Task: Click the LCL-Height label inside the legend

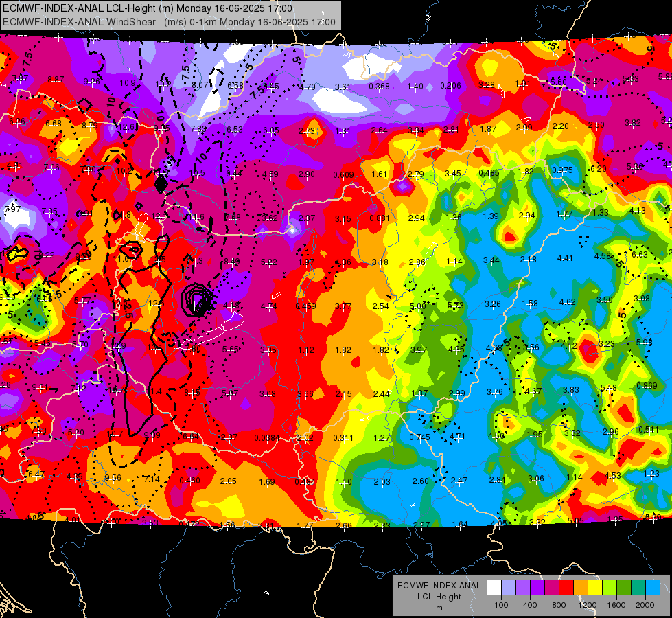Action: pos(439,597)
